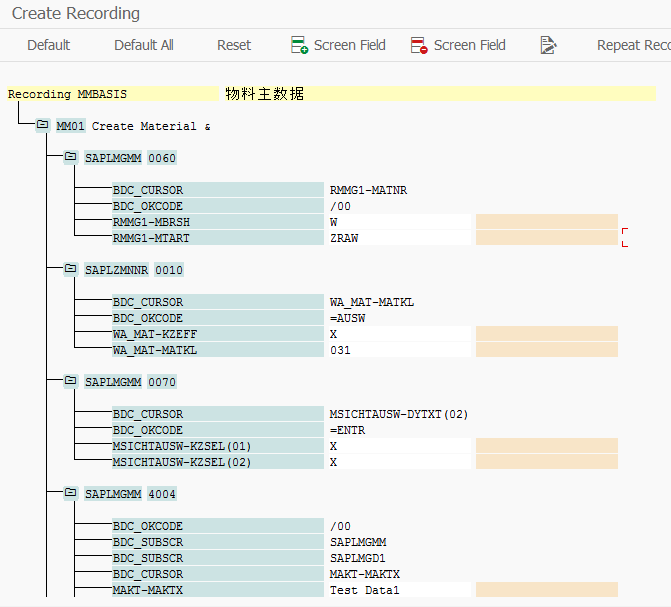The width and height of the screenshot is (671, 607).
Task: Collapse the SAPLMGMM 4004 screen folder
Action: [71, 493]
